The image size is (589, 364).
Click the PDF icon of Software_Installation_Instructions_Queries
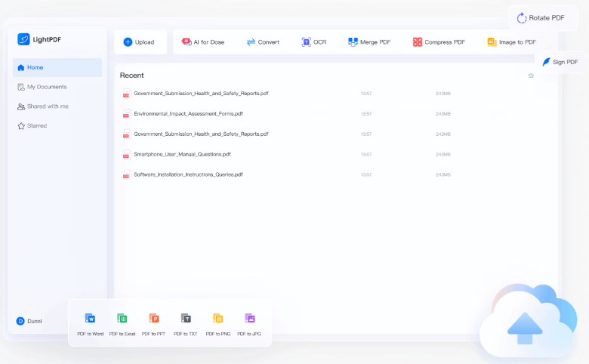(127, 174)
